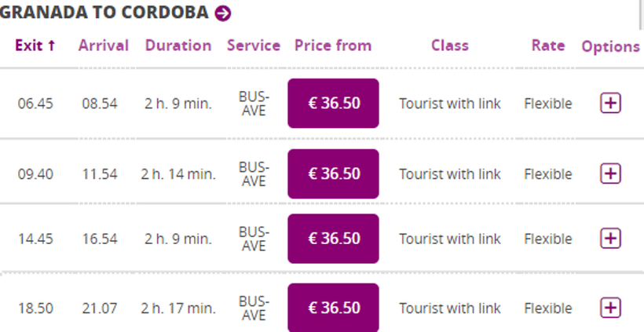The height and width of the screenshot is (332, 644).
Task: Select € 36.50 price for 09.40 train
Action: 333,173
